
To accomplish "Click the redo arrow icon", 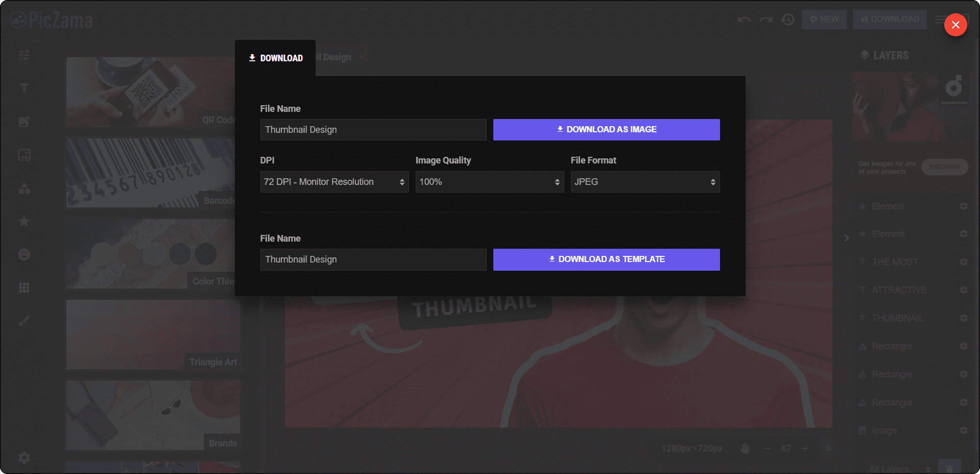I will pyautogui.click(x=766, y=20).
